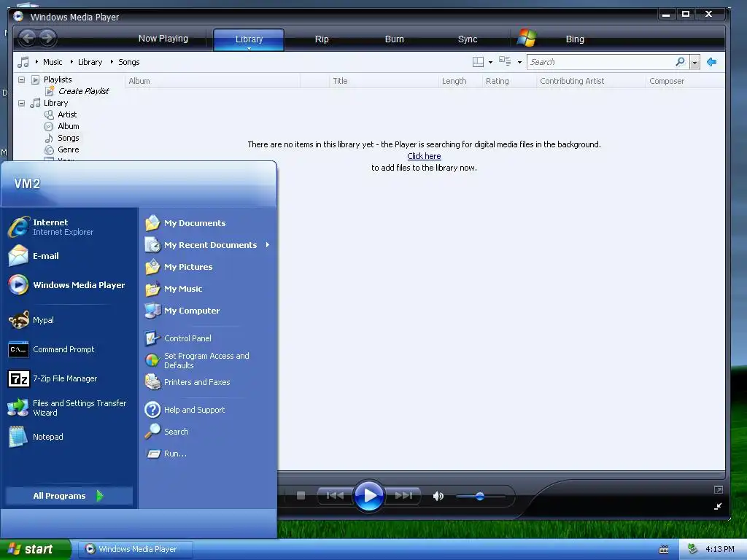Expand All Programs
This screenshot has width=747, height=560.
coord(69,496)
